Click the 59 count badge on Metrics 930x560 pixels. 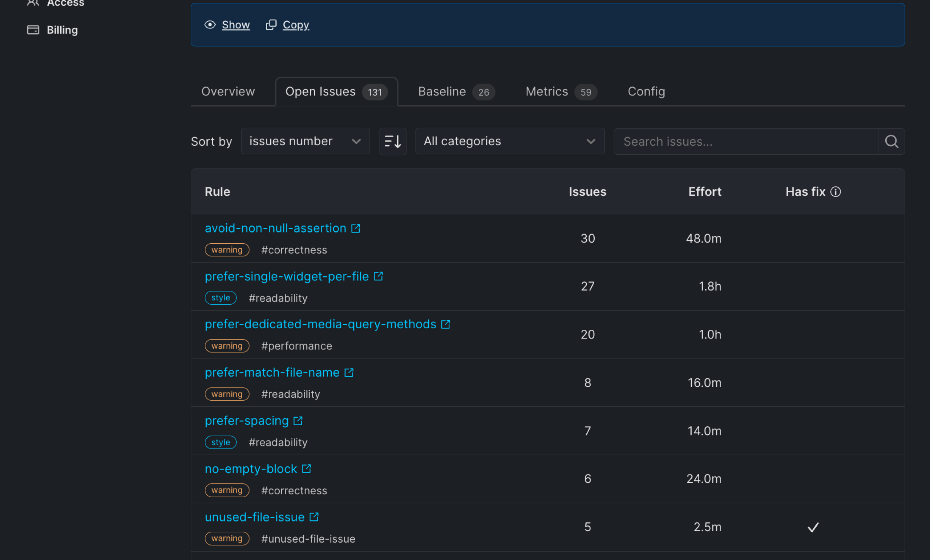pos(585,92)
